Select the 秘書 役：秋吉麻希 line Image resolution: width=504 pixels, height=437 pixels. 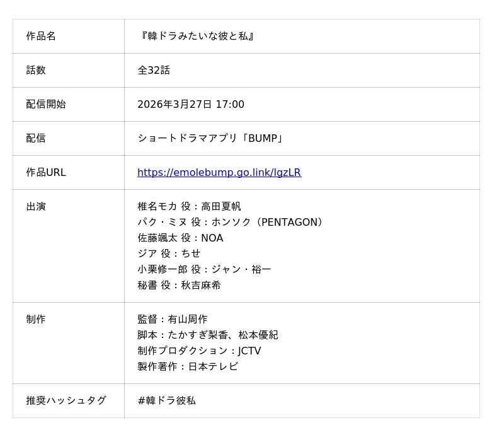tap(179, 285)
